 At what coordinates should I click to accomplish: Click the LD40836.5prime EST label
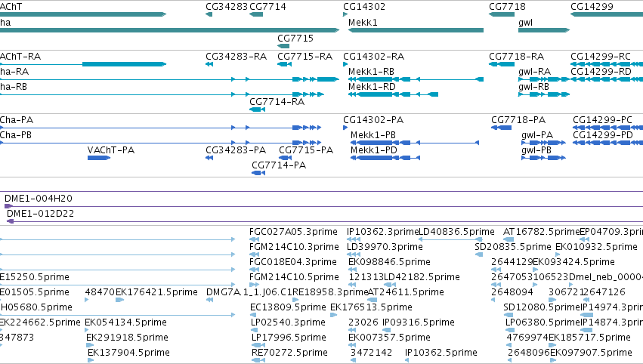[456, 232]
